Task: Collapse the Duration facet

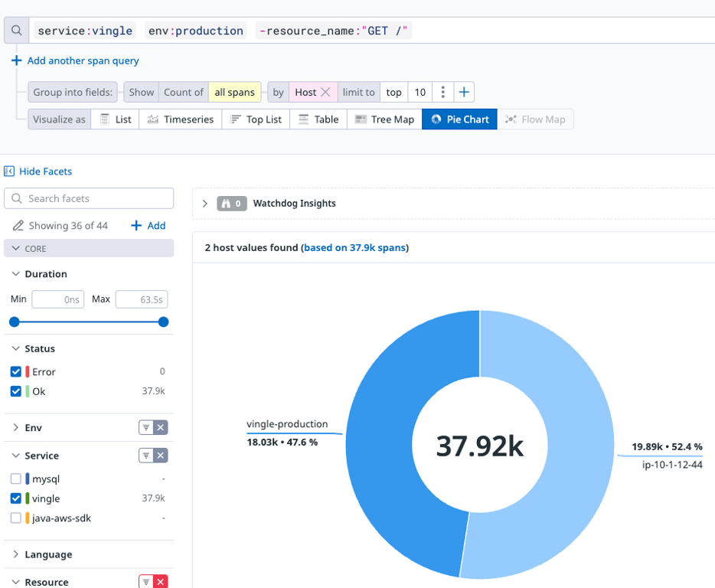Action: pos(15,273)
